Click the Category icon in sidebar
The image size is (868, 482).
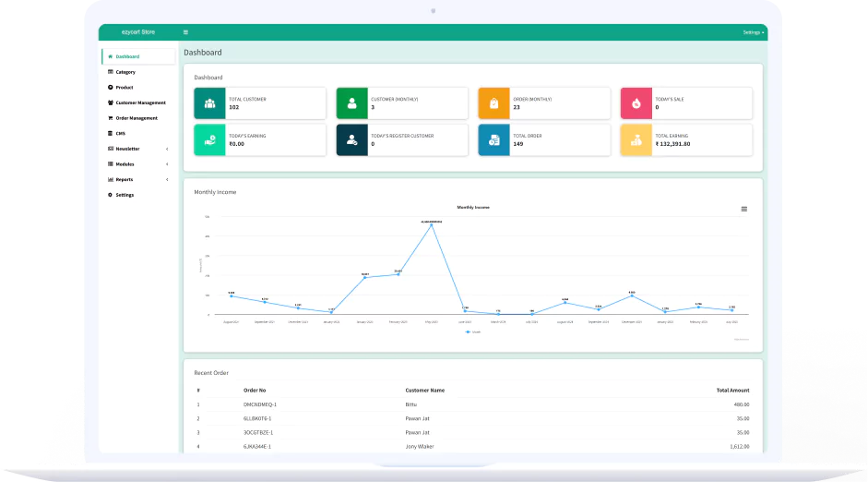pyautogui.click(x=110, y=72)
